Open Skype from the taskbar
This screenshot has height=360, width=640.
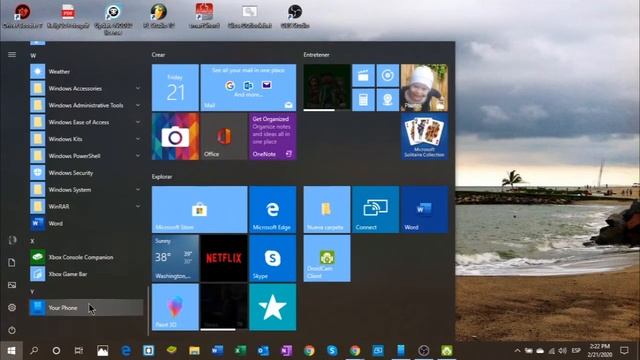click(332, 351)
